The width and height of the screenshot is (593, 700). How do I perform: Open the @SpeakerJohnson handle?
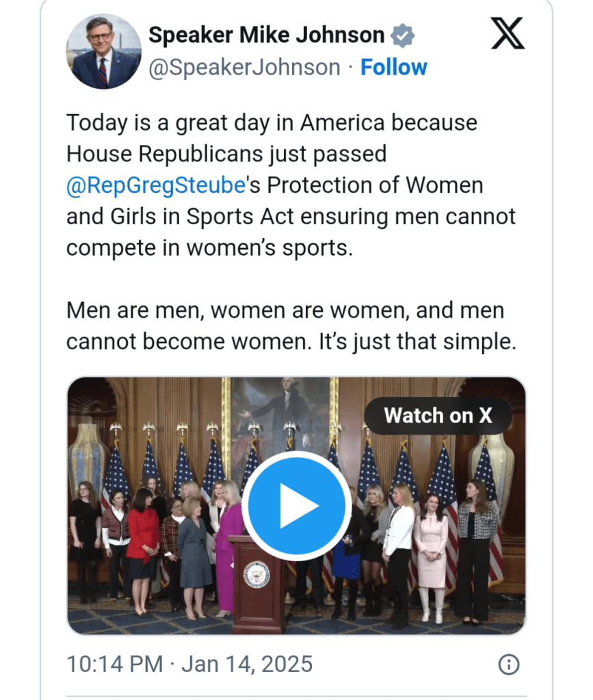coord(243,67)
